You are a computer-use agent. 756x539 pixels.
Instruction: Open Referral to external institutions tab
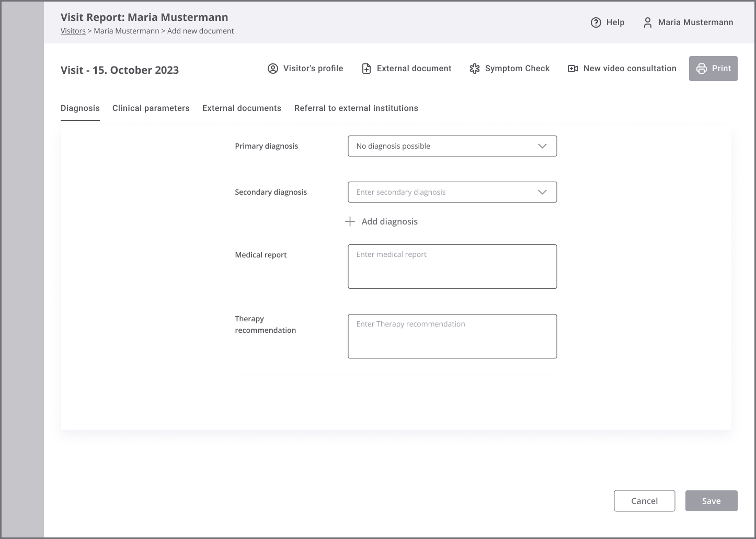(x=356, y=108)
